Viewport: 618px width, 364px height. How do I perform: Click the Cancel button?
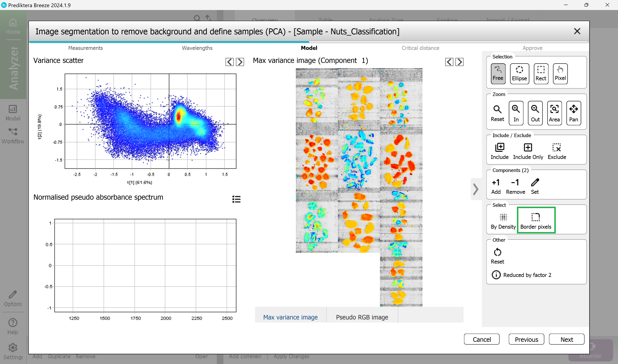tap(481, 339)
